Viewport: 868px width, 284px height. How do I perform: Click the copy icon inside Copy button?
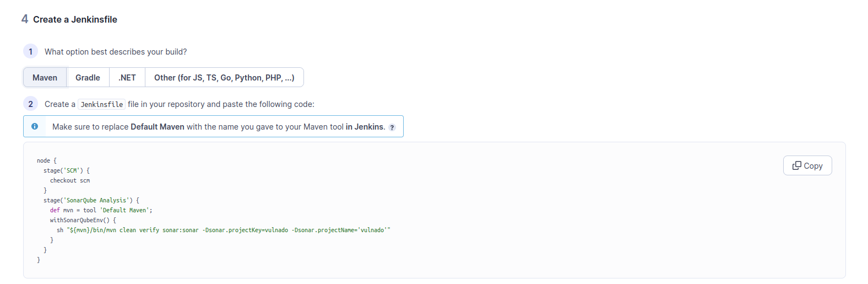point(796,165)
